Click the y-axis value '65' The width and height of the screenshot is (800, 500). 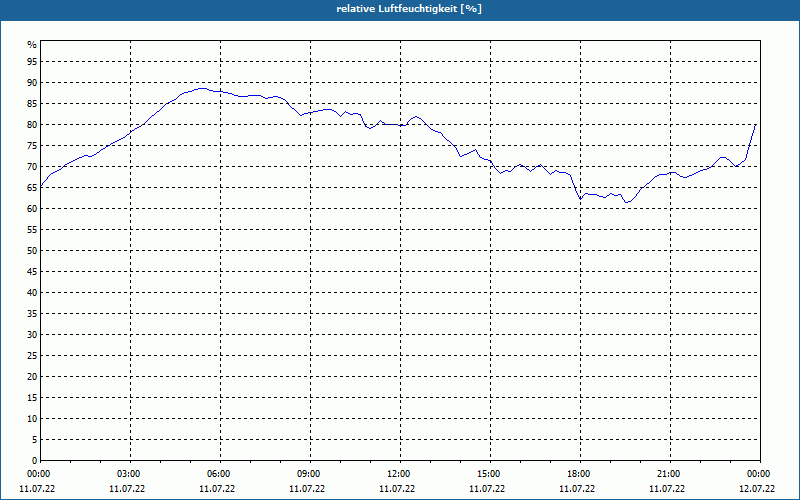click(32, 188)
